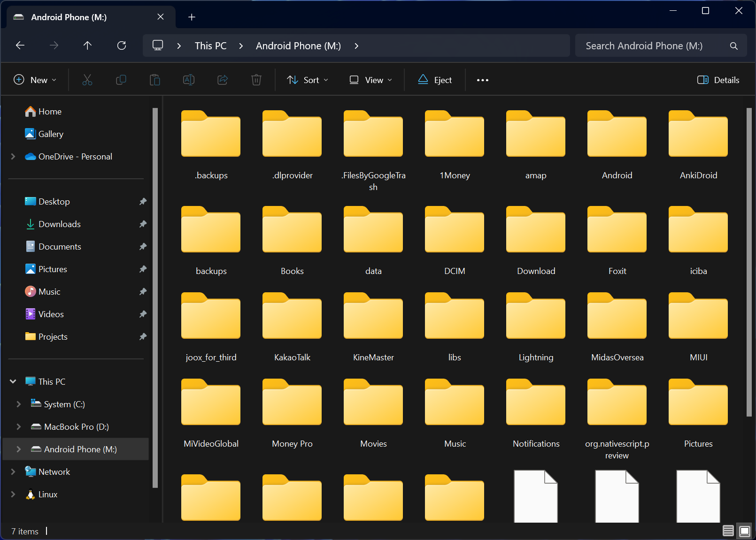Select Android Phone (M:) in sidebar
The width and height of the screenshot is (756, 540).
tap(76, 449)
